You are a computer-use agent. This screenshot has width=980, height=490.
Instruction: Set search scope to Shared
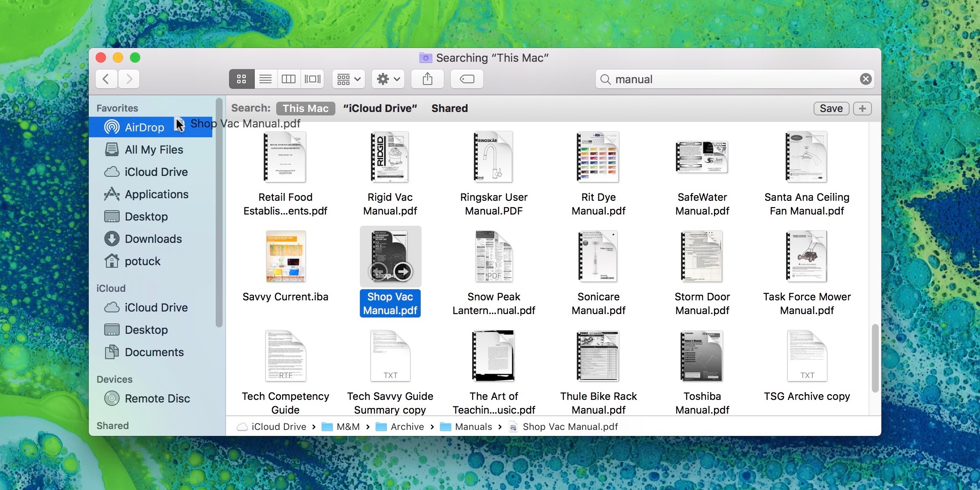tap(449, 109)
